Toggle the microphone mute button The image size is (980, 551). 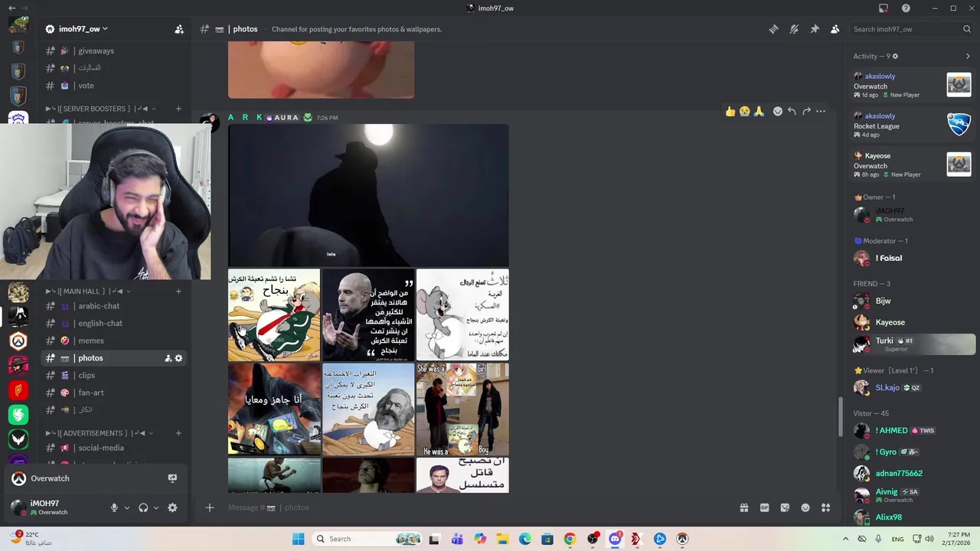coord(114,507)
